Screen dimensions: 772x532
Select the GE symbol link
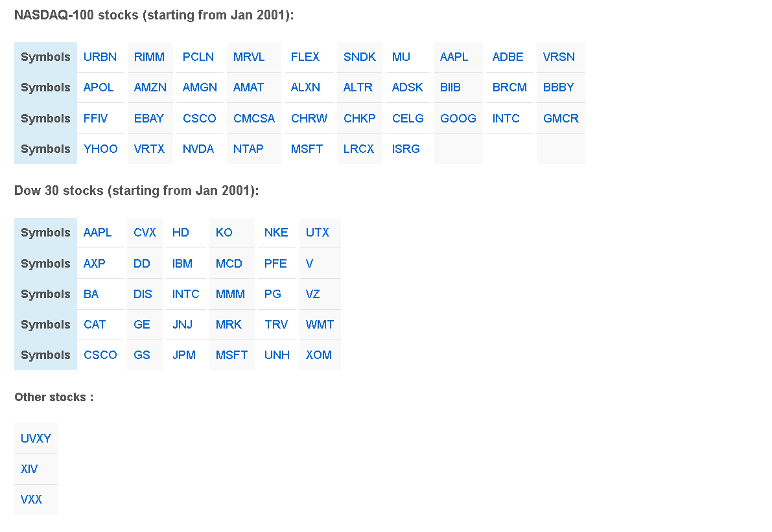coord(142,325)
